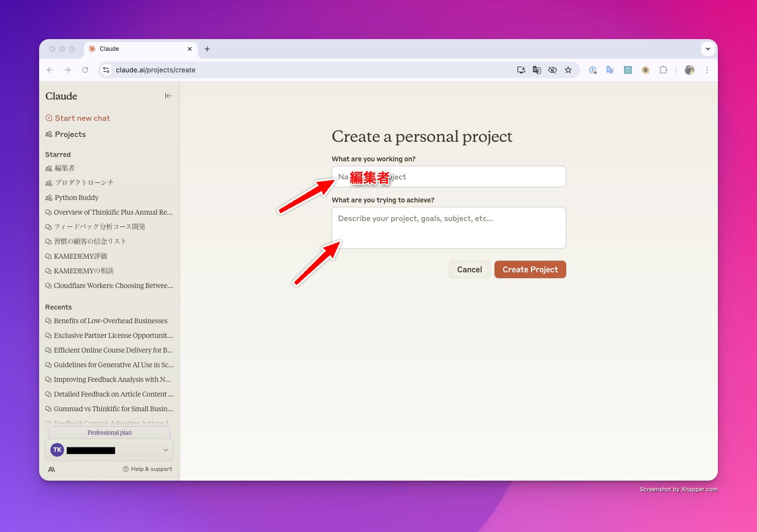Screen dimensions: 757x532
Task: Click the TK avatar circle
Action: 57,450
